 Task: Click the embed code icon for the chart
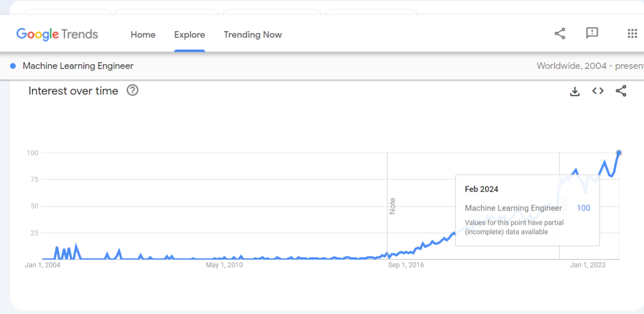[x=597, y=91]
